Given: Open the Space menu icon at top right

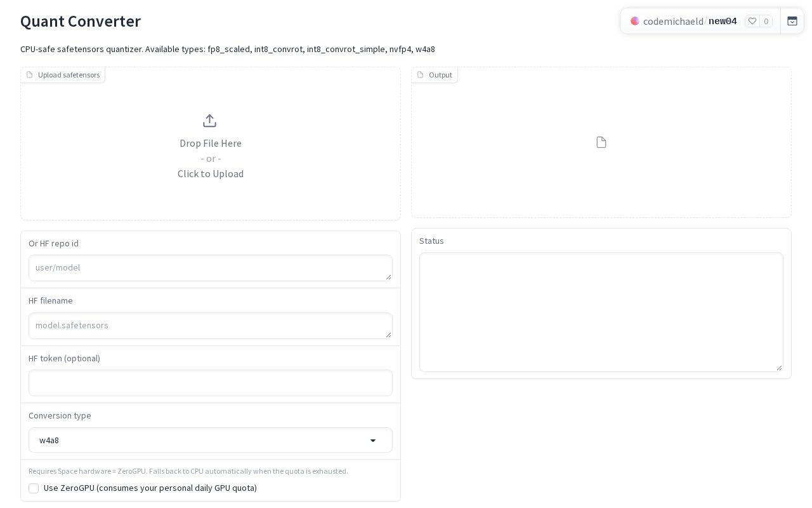Looking at the screenshot, I should click(x=792, y=21).
